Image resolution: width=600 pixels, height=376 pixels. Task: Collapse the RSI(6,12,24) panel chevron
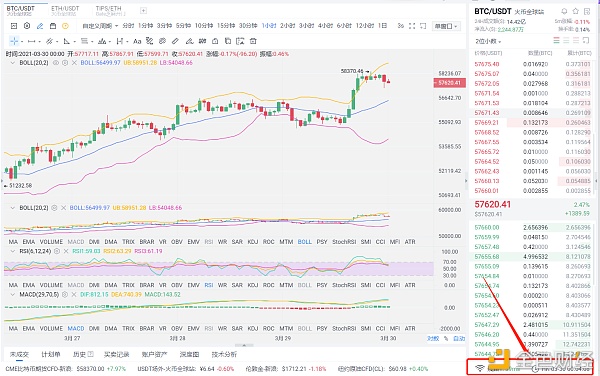(13, 251)
